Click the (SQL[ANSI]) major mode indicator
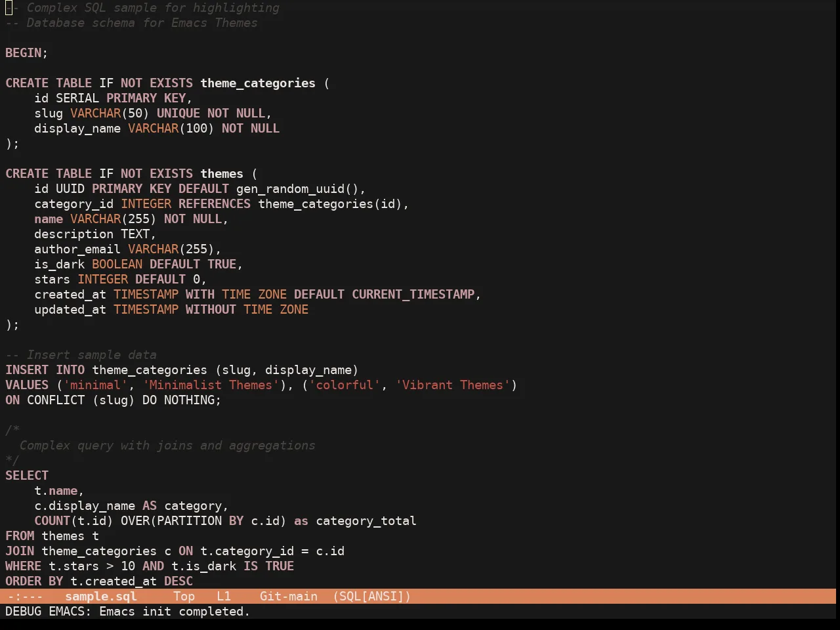840x630 pixels. [371, 597]
